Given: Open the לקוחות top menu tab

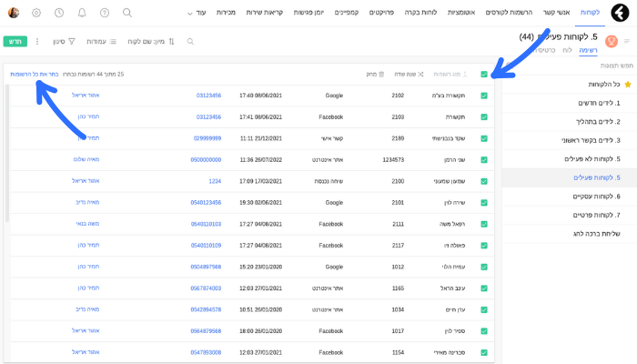Looking at the screenshot, I should 590,12.
